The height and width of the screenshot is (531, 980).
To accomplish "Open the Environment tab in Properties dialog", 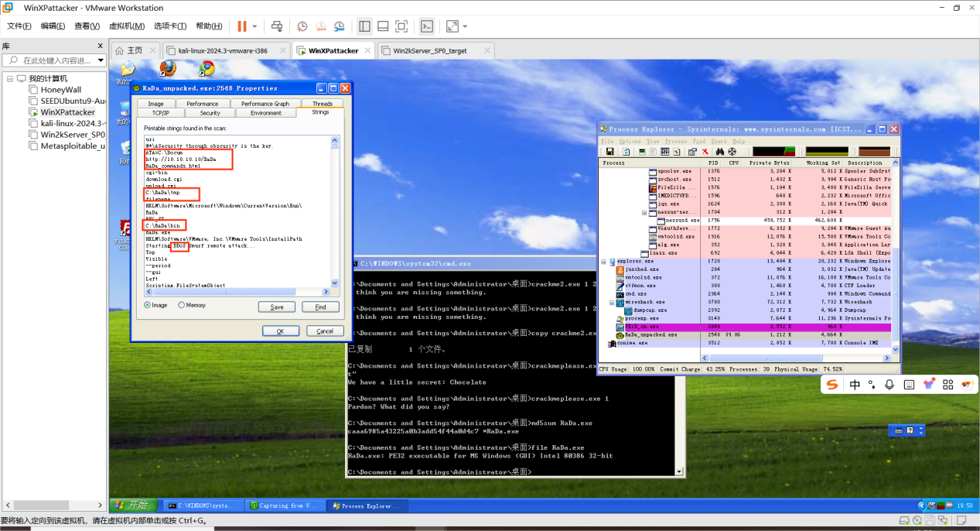I will (x=266, y=113).
